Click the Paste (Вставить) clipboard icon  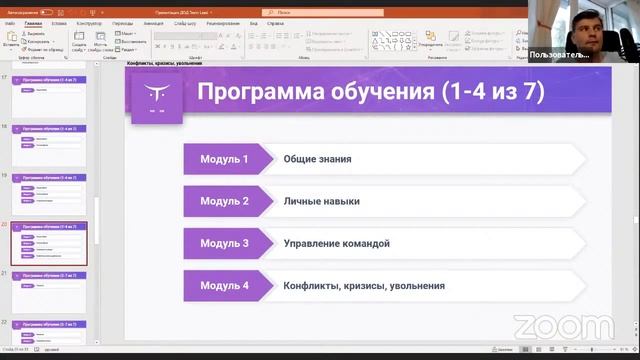11,37
